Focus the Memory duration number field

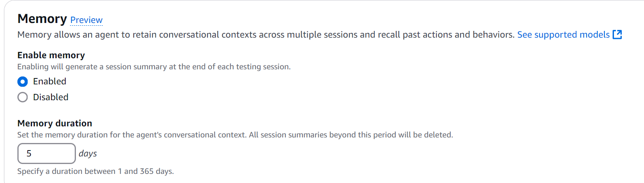[47, 153]
